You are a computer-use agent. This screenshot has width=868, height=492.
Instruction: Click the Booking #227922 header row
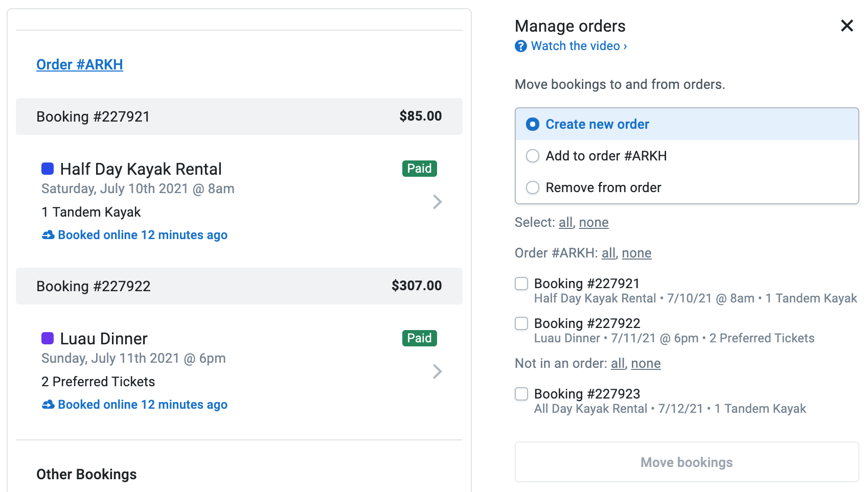click(239, 286)
